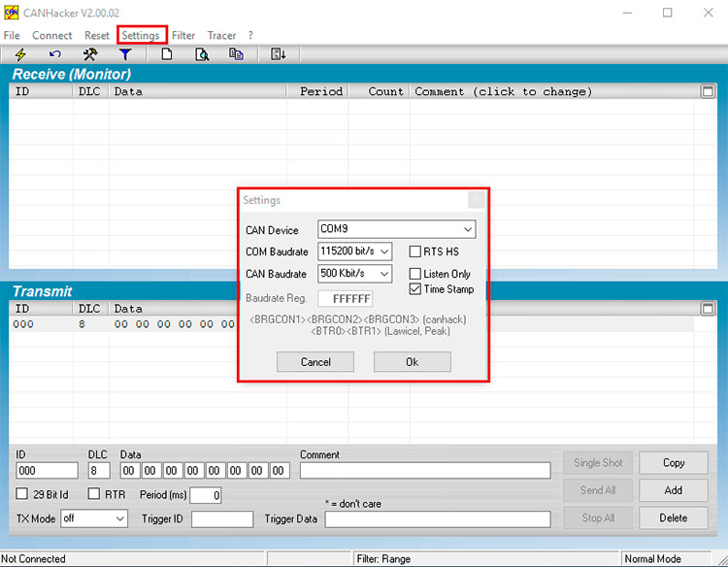Click the Trigger ID input field
This screenshot has width=728, height=567.
tap(222, 519)
